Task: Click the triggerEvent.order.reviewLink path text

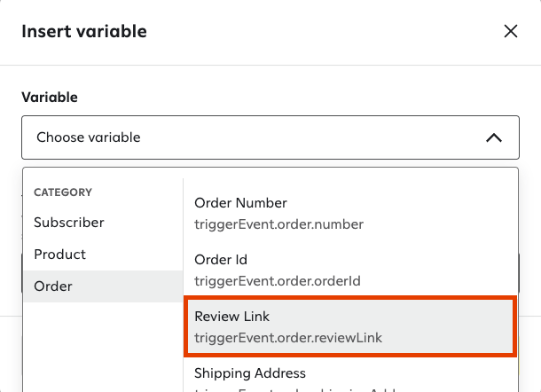Action: pyautogui.click(x=288, y=338)
